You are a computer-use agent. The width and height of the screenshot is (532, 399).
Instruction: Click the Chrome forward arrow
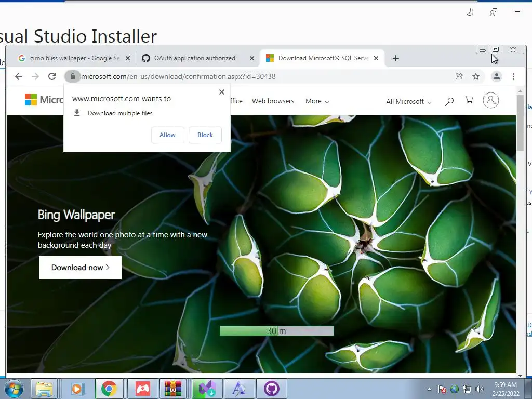click(35, 77)
